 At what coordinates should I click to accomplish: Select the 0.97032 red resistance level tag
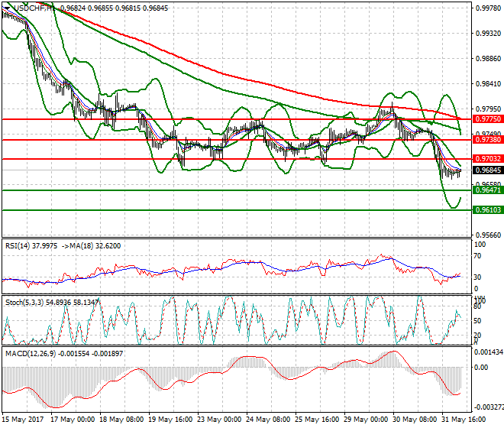click(x=482, y=159)
